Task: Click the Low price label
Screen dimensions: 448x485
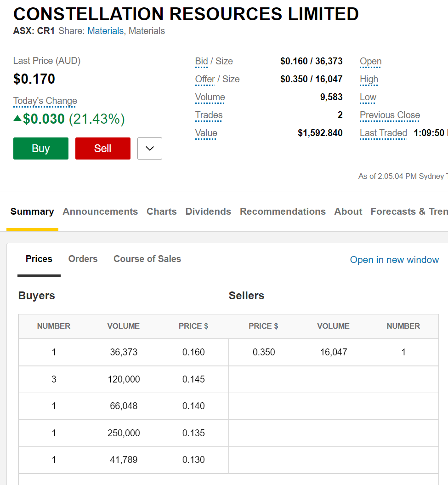Action: [368, 97]
